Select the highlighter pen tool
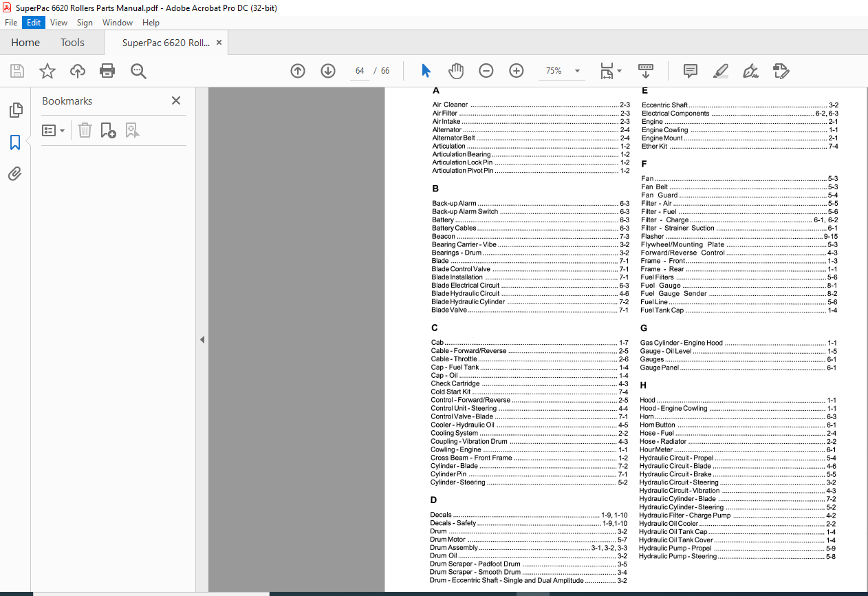868x596 pixels. tap(721, 71)
